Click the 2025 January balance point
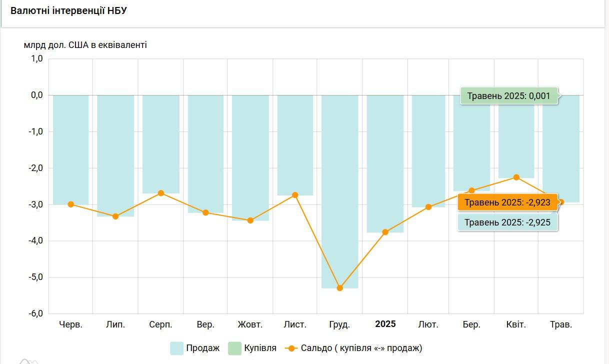The image size is (609, 364). tap(385, 232)
